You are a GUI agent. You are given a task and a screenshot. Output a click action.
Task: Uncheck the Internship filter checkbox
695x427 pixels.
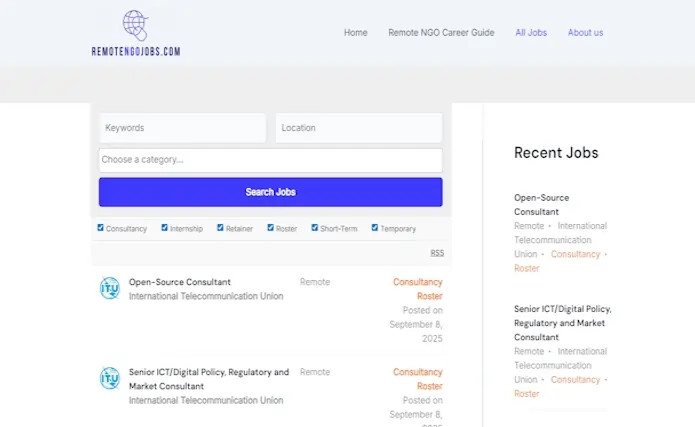click(165, 228)
